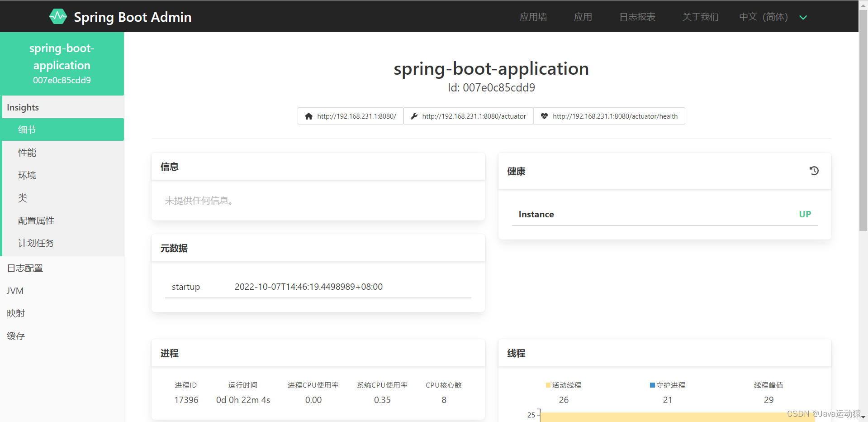
Task: Collapse the Insights section in the sidebar
Action: (23, 107)
